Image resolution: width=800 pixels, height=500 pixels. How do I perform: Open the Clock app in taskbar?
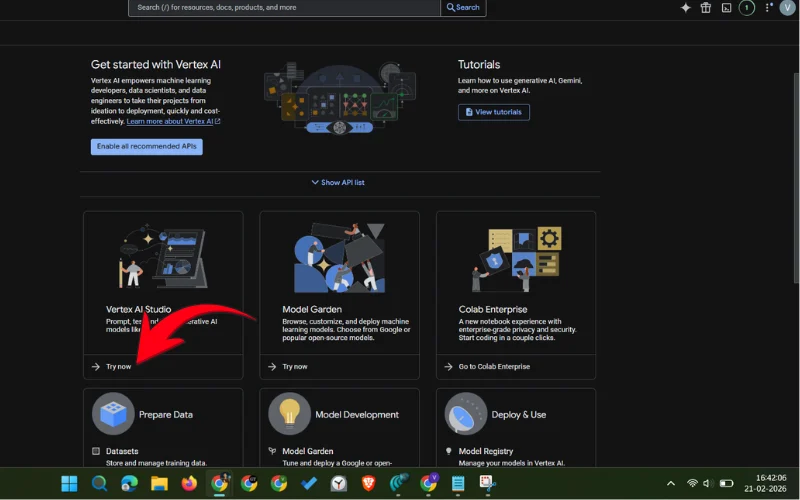[x=339, y=484]
